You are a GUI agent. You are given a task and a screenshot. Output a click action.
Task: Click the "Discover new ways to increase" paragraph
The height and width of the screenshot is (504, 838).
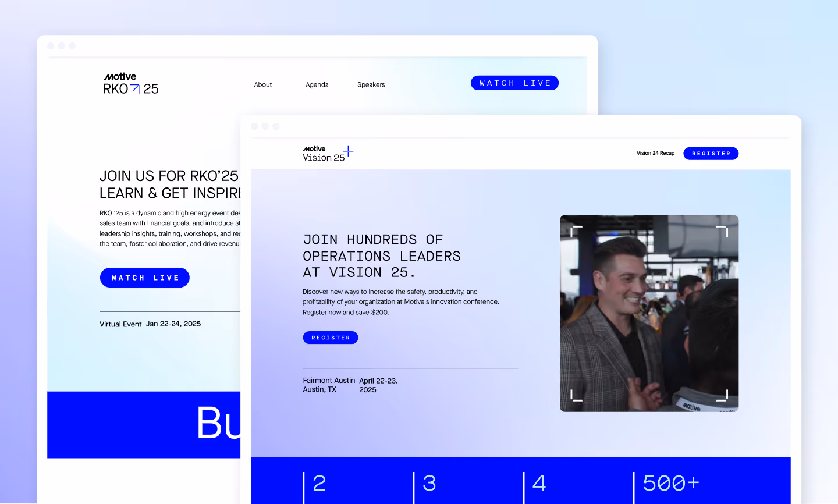401,302
